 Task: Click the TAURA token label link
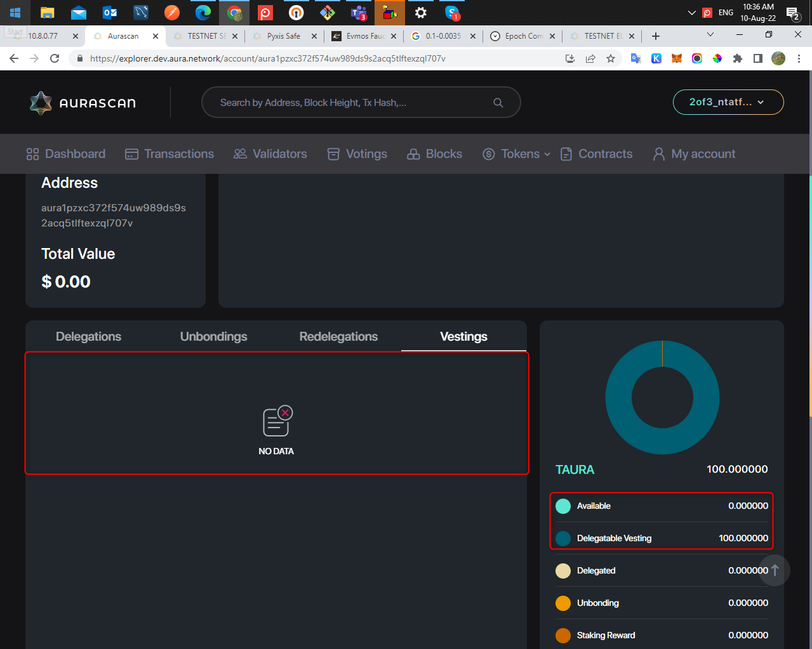click(x=575, y=469)
